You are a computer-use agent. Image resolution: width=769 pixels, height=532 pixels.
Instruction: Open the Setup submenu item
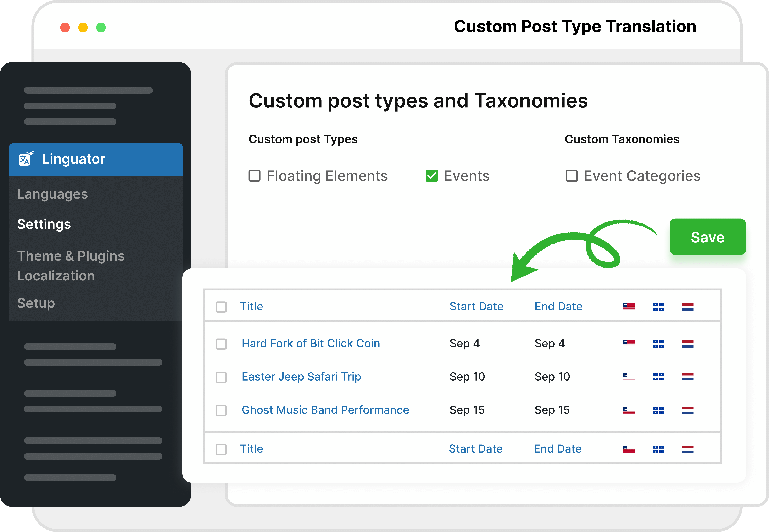(36, 303)
